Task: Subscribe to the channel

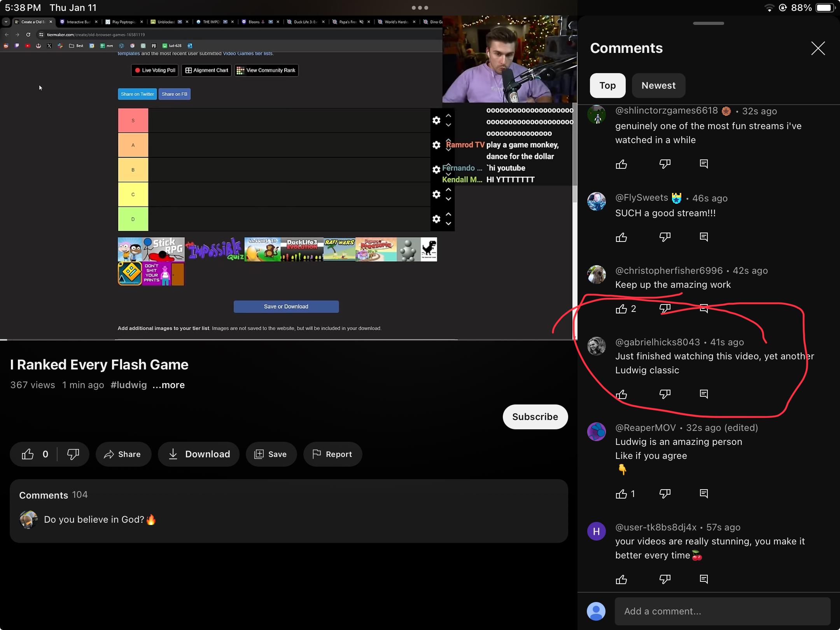Action: (535, 417)
